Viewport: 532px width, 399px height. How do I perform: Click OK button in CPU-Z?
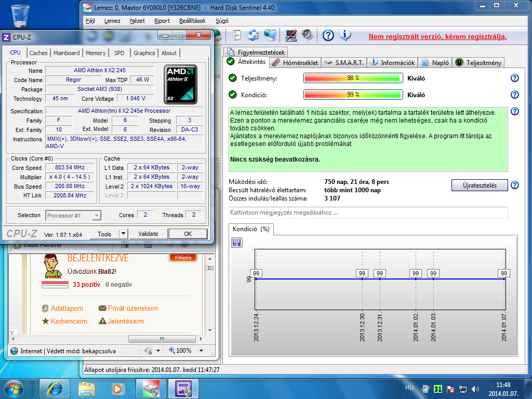point(188,234)
